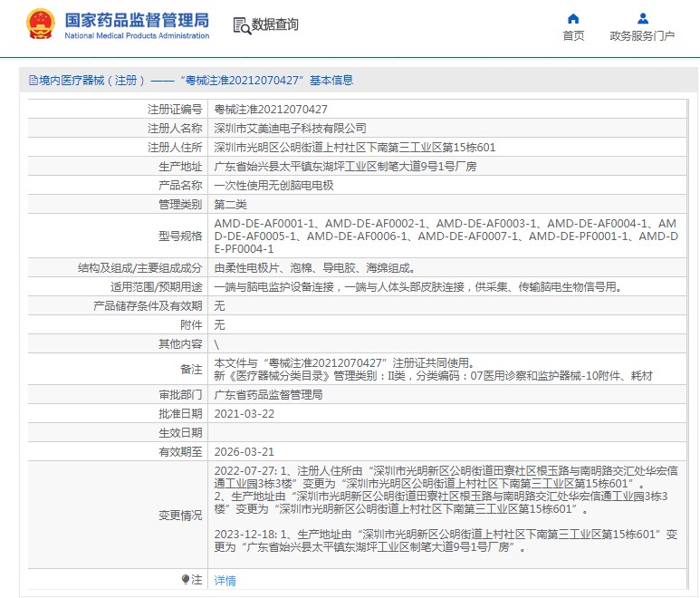Click the national emblem logo
Screen dimensions: 700x598
[x=40, y=24]
